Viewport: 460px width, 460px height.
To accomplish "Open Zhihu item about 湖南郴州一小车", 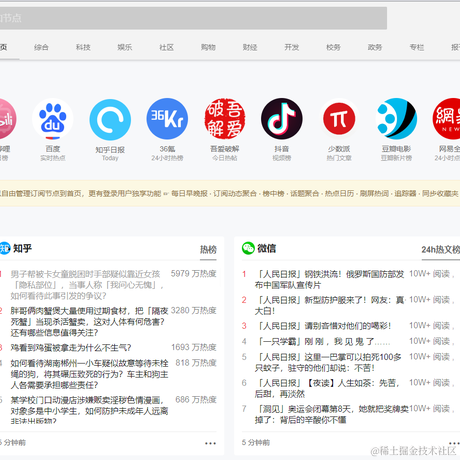I will pyautogui.click(x=89, y=374).
